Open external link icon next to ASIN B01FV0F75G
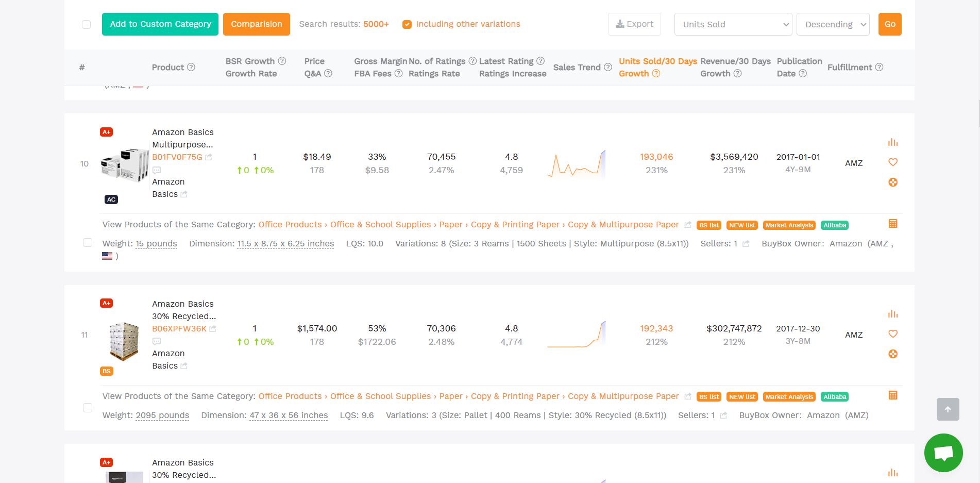Viewport: 980px width, 483px height. [x=209, y=157]
